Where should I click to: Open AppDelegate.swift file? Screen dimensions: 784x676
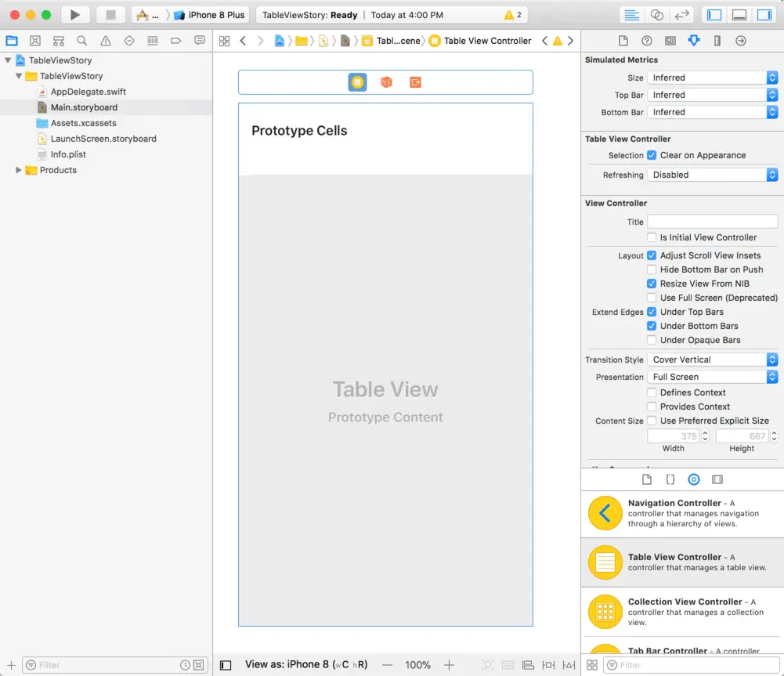coord(88,92)
